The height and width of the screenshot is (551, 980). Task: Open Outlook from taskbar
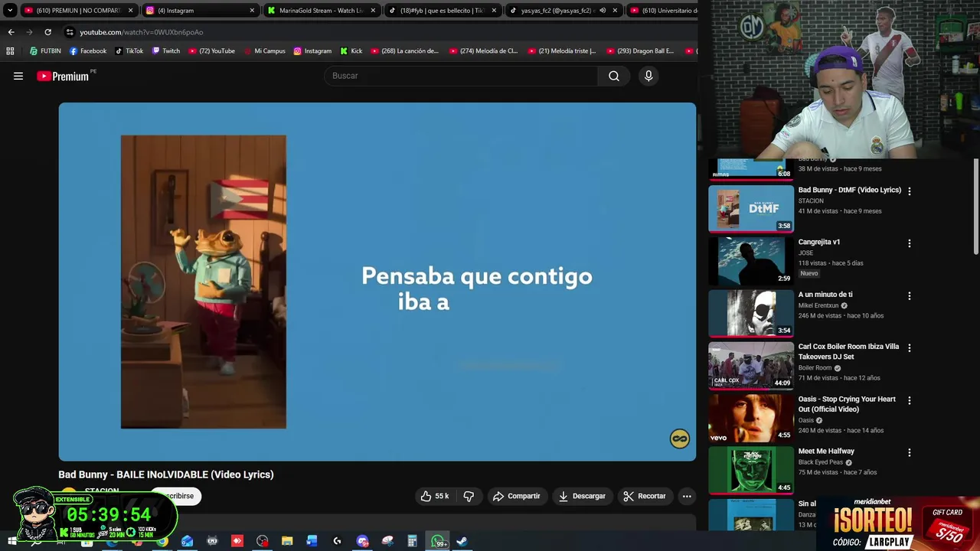coord(188,541)
